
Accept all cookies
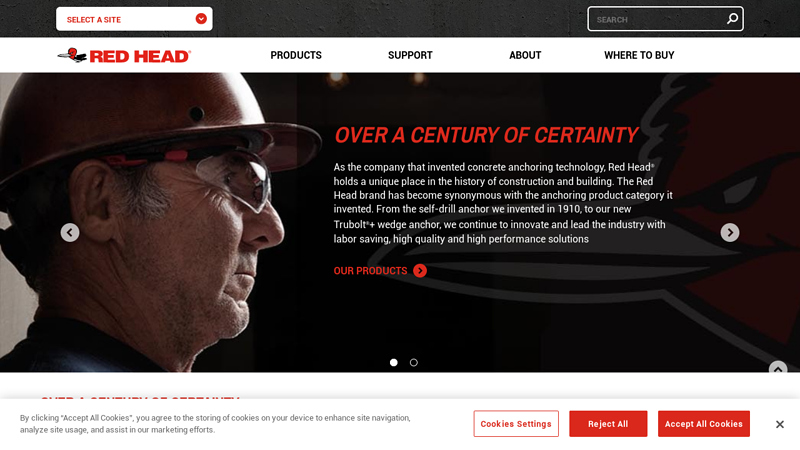[704, 423]
